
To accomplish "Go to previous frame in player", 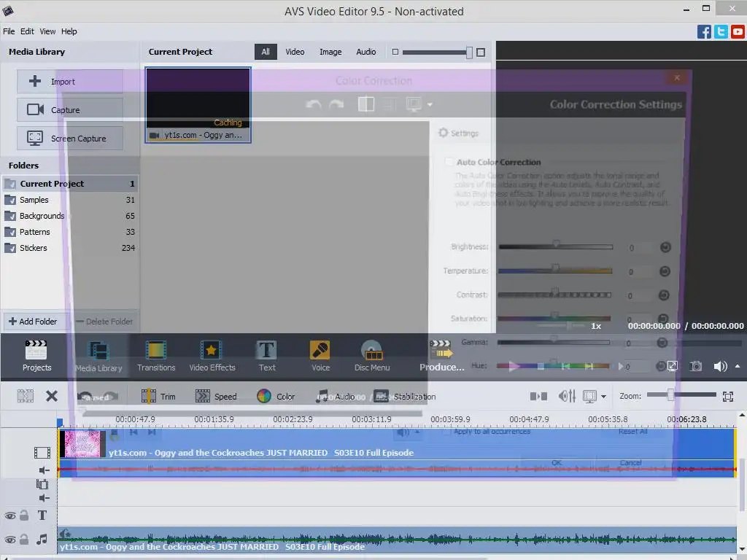I will click(x=565, y=366).
